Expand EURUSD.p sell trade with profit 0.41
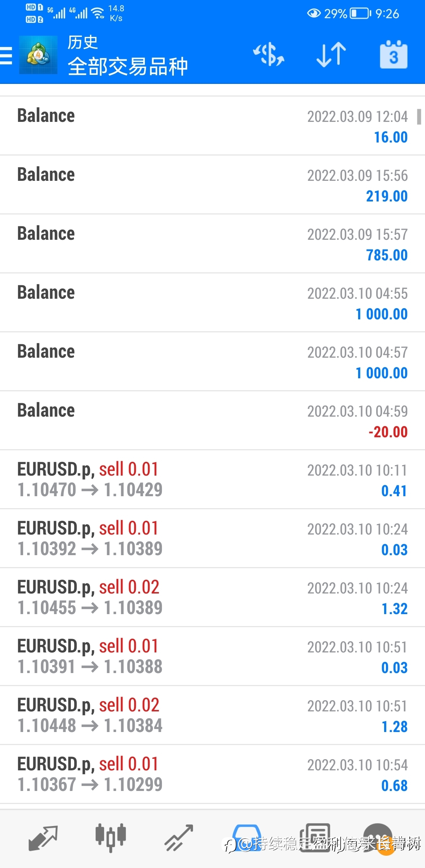Screen dimensions: 425x868 [x=212, y=480]
